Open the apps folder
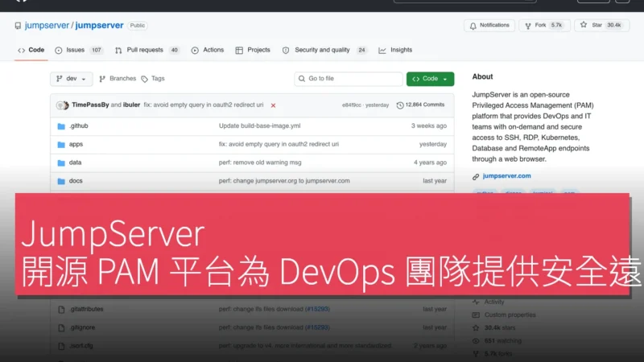The image size is (644, 362). coord(76,145)
